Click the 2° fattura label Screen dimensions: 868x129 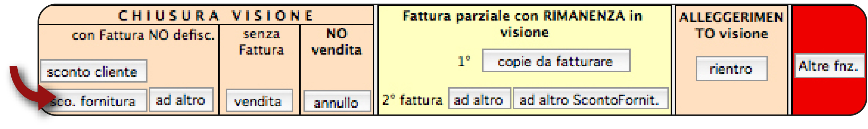(x=412, y=100)
